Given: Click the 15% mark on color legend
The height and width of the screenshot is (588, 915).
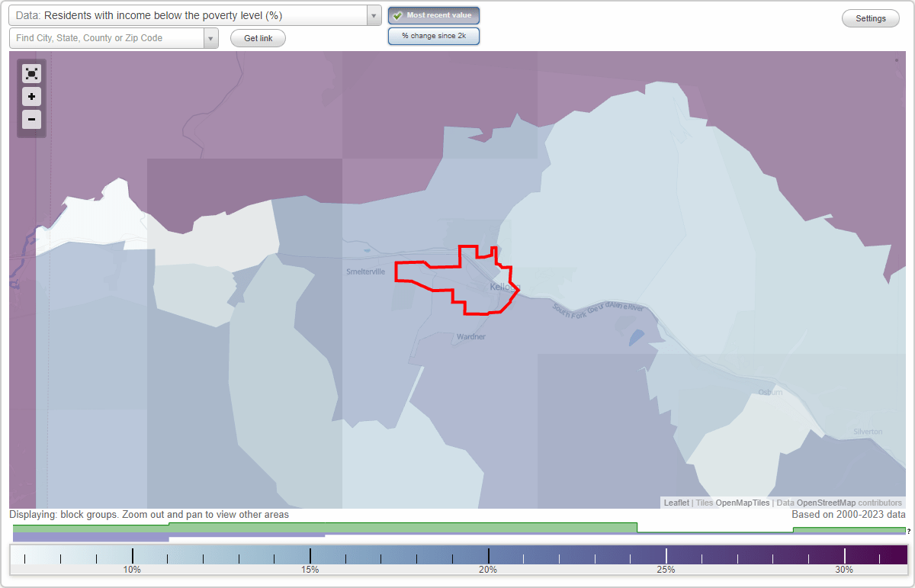Looking at the screenshot, I should tap(310, 570).
